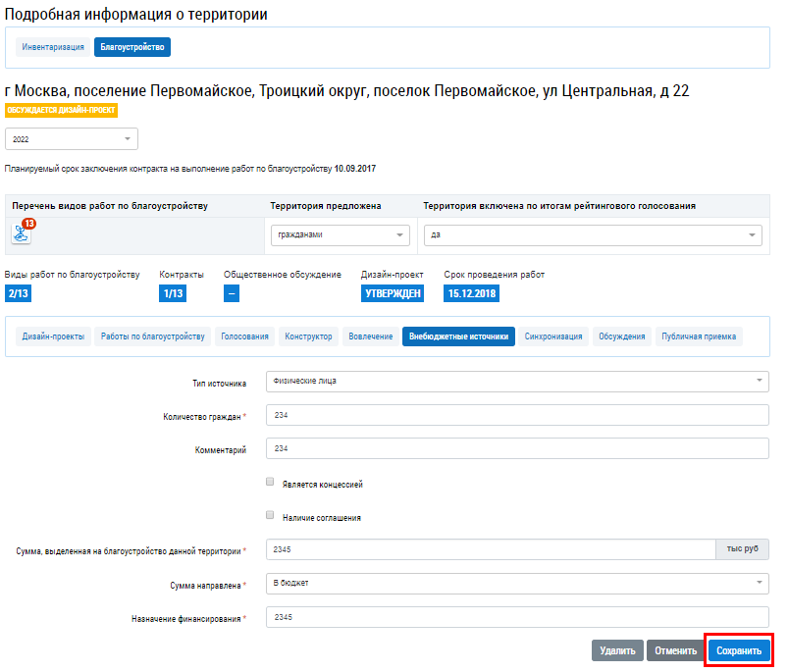The width and height of the screenshot is (788, 672).
Task: Click the «ОБСУЖДАЕТСЯ ДИЗАЙН-ПРОЕКТ» status label
Action: coord(61,110)
